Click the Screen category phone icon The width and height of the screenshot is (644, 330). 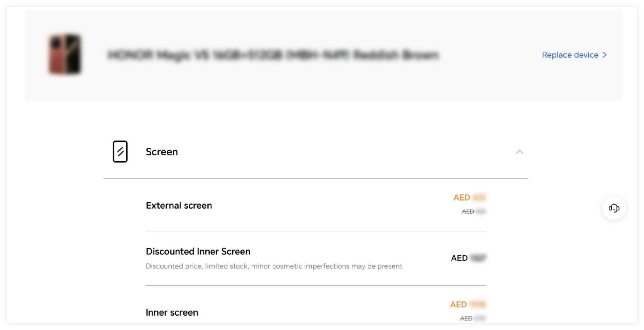[120, 152]
